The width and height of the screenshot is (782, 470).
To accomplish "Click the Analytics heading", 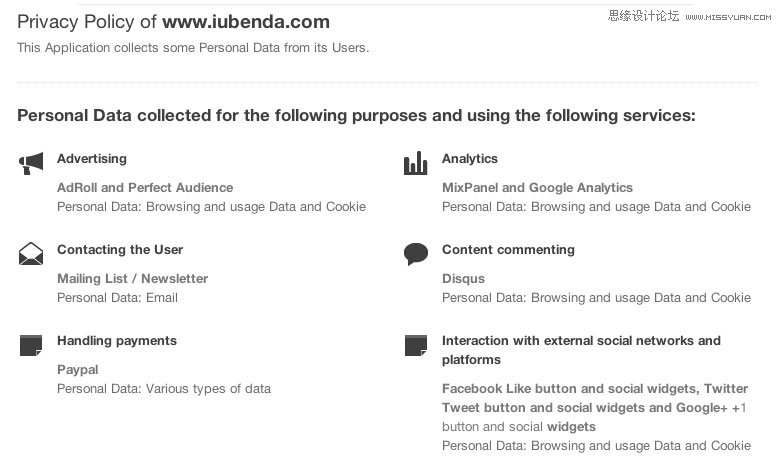I will click(x=470, y=159).
